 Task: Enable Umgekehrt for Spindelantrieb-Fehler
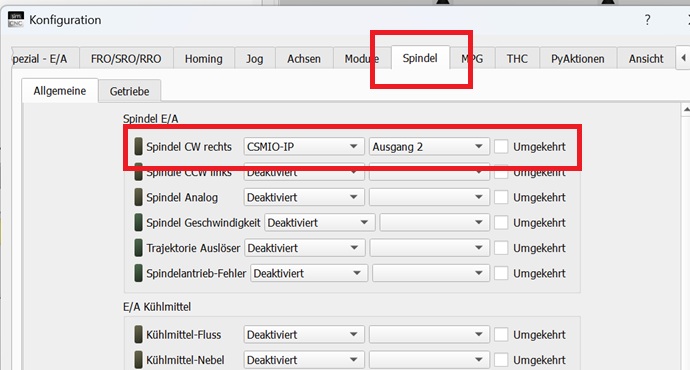pyautogui.click(x=501, y=273)
